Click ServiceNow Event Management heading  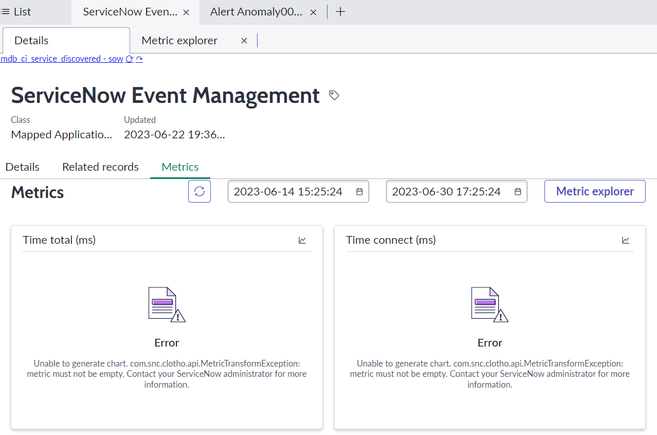[x=165, y=95]
